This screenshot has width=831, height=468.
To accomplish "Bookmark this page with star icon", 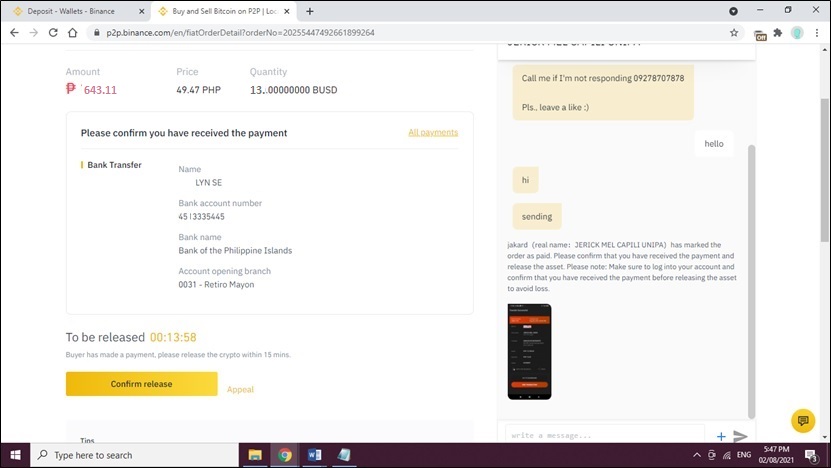I will click(x=734, y=32).
